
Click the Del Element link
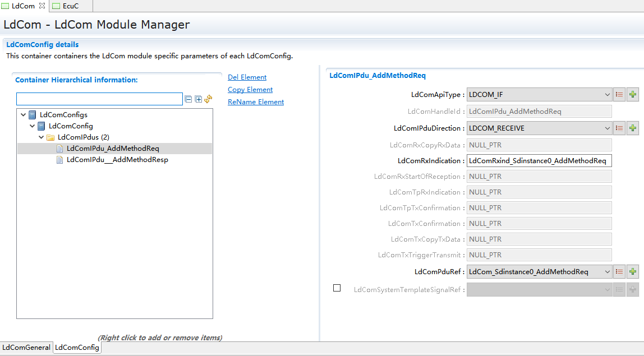coord(247,77)
